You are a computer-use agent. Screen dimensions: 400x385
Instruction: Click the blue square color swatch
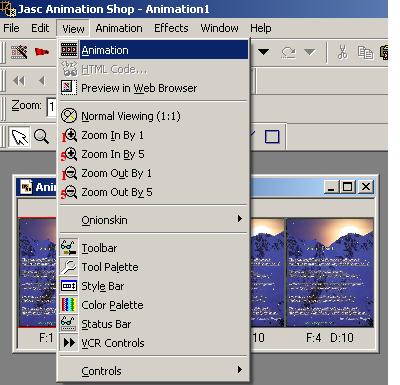tap(272, 137)
